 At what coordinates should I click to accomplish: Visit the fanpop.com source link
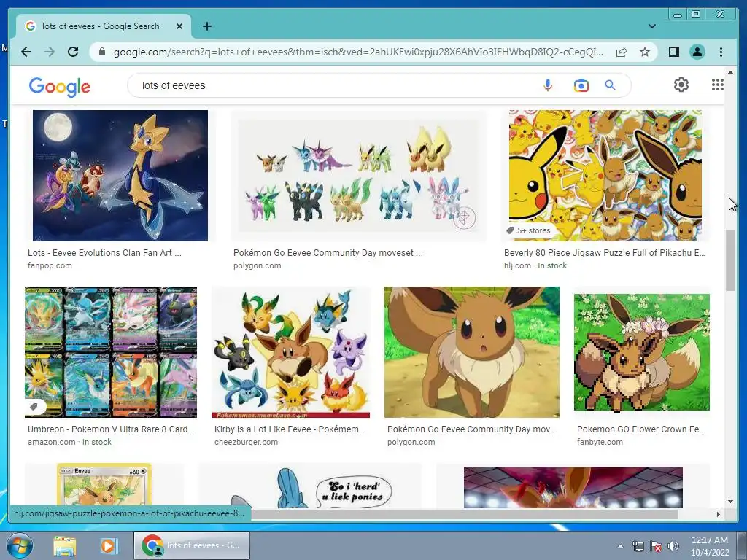[x=50, y=265]
